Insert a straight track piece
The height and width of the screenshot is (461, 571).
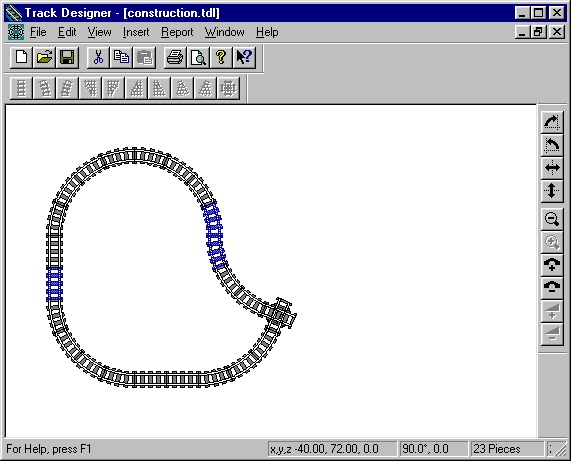[x=21, y=88]
